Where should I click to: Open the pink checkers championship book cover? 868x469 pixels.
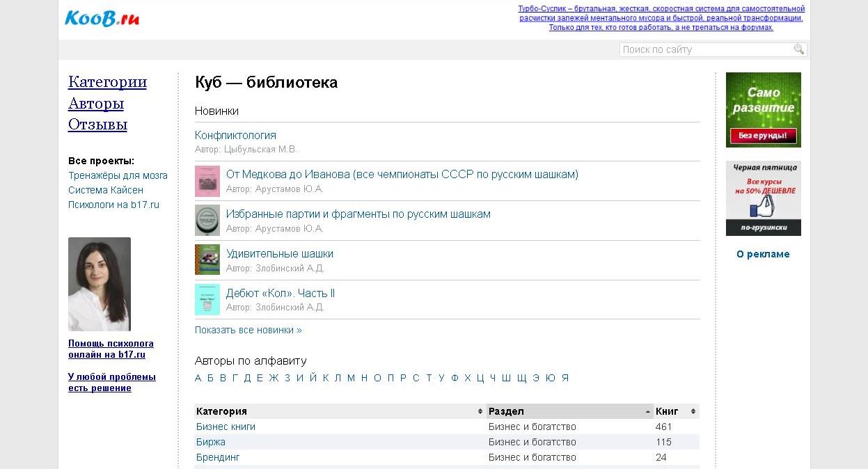(207, 181)
